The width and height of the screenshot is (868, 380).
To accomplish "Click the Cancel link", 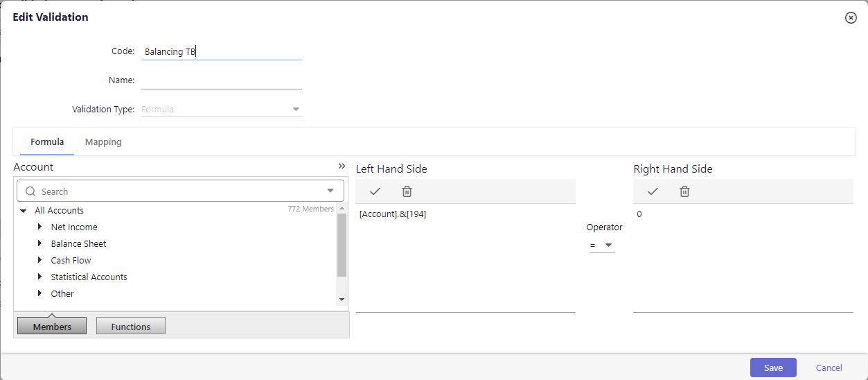I will point(829,368).
